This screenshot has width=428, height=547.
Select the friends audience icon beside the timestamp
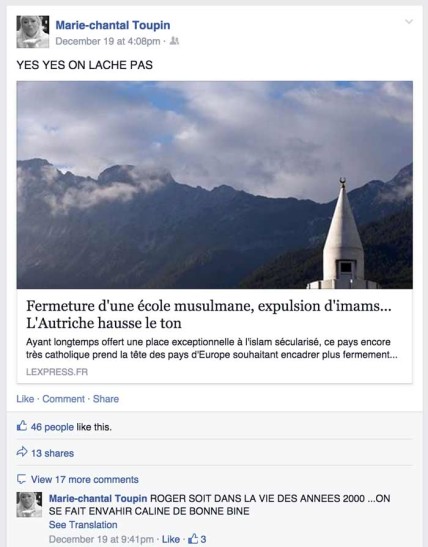tap(174, 41)
